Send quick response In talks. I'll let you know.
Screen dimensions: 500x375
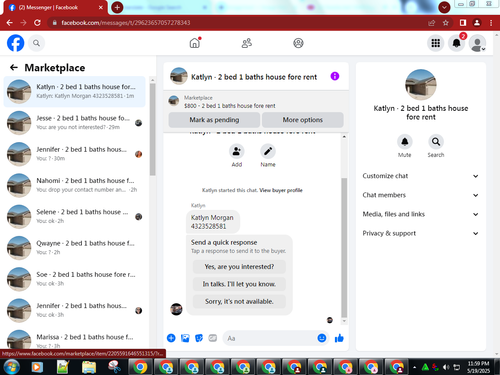coord(239,284)
